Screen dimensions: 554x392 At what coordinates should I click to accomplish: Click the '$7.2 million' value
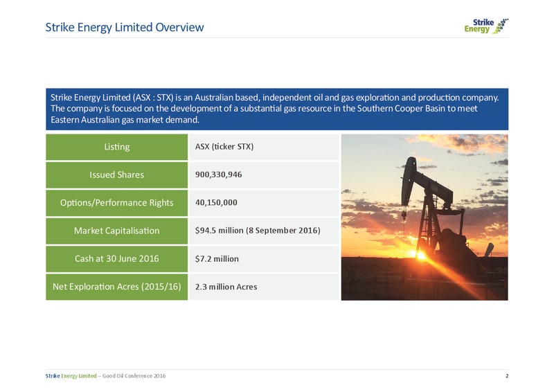pos(217,259)
